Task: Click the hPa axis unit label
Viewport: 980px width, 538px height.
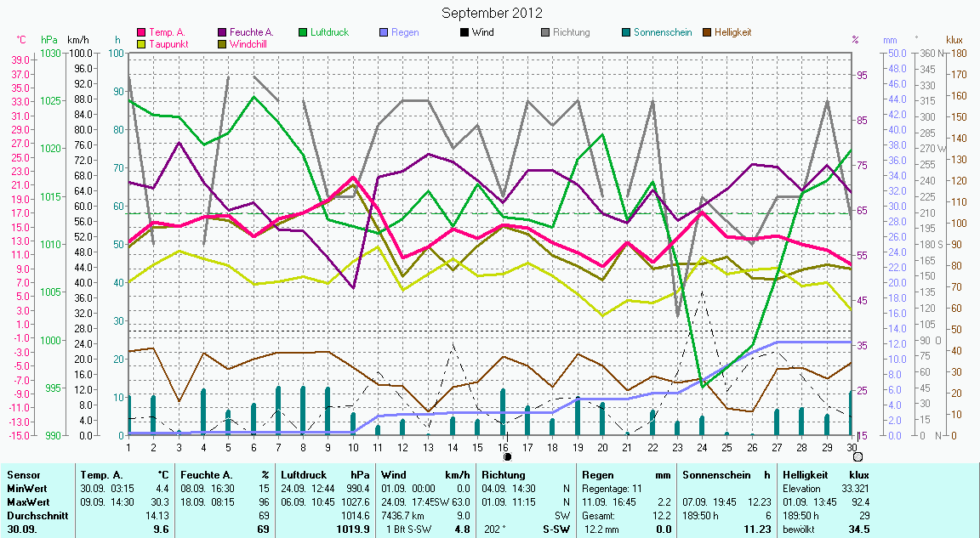Action: pyautogui.click(x=50, y=40)
